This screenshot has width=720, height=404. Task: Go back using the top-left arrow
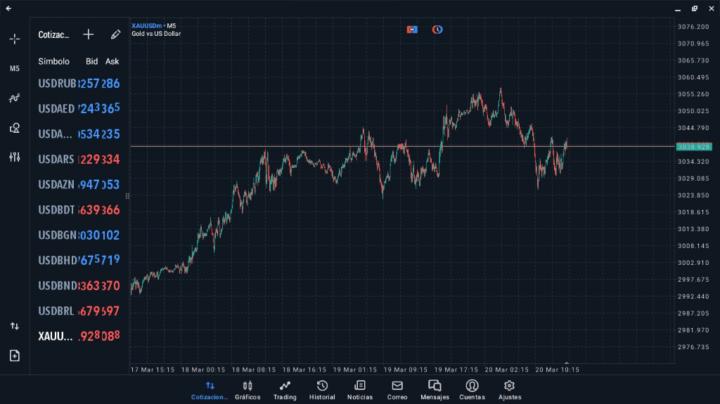[x=9, y=8]
